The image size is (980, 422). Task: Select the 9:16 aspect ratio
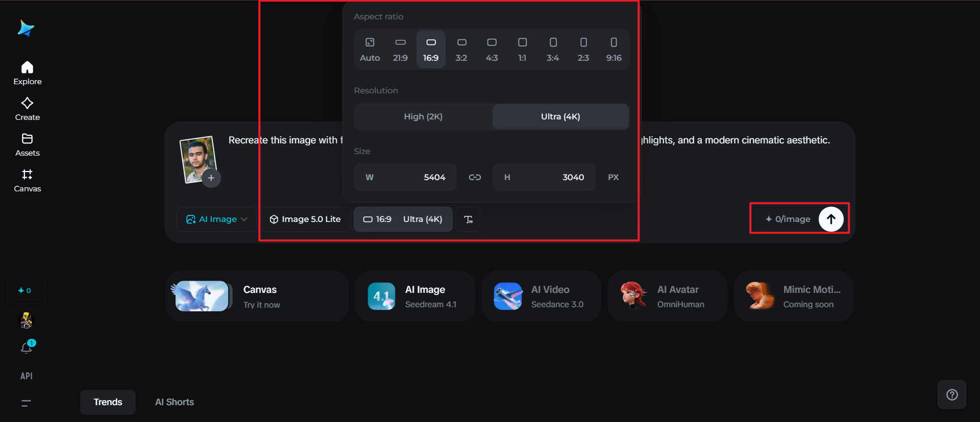(614, 49)
